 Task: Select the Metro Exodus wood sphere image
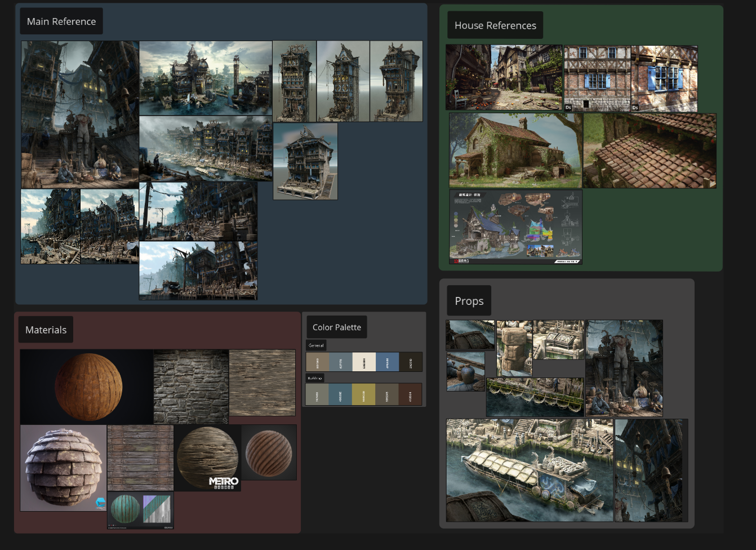[207, 458]
